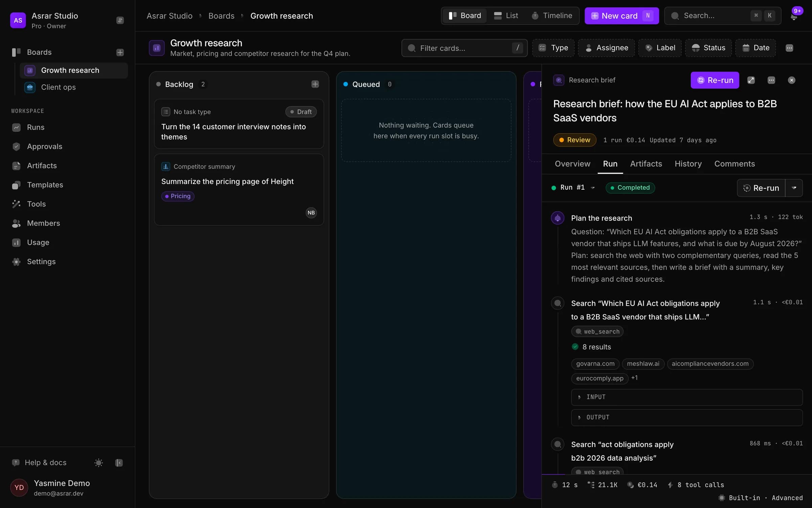This screenshot has width=812, height=508.
Task: Open the Re-run split button arrow
Action: click(794, 188)
